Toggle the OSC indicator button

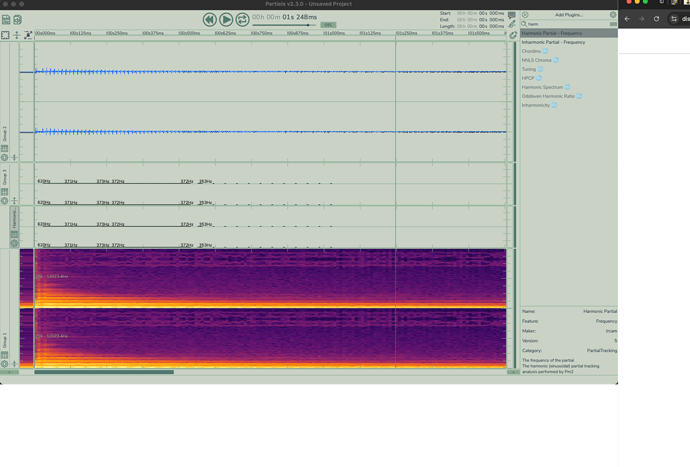328,25
